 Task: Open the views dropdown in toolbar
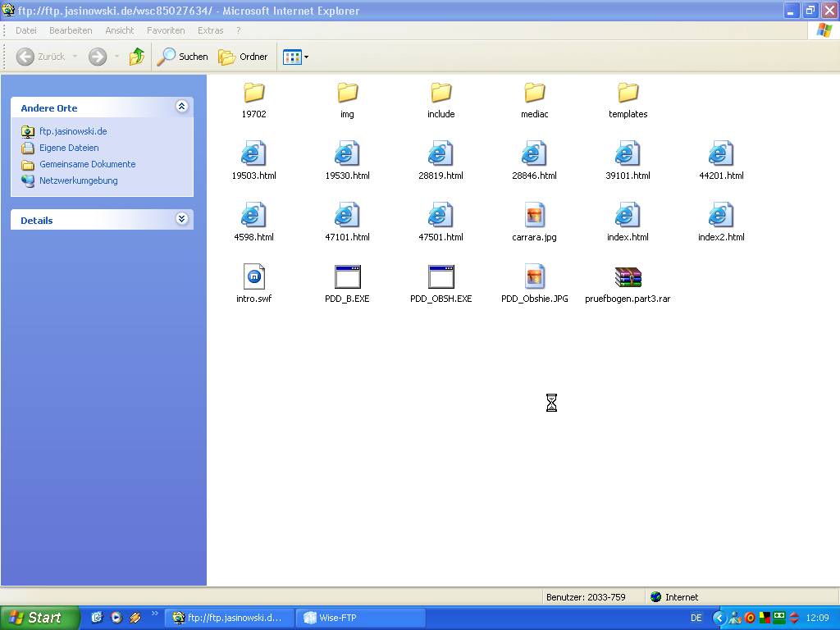click(x=295, y=57)
